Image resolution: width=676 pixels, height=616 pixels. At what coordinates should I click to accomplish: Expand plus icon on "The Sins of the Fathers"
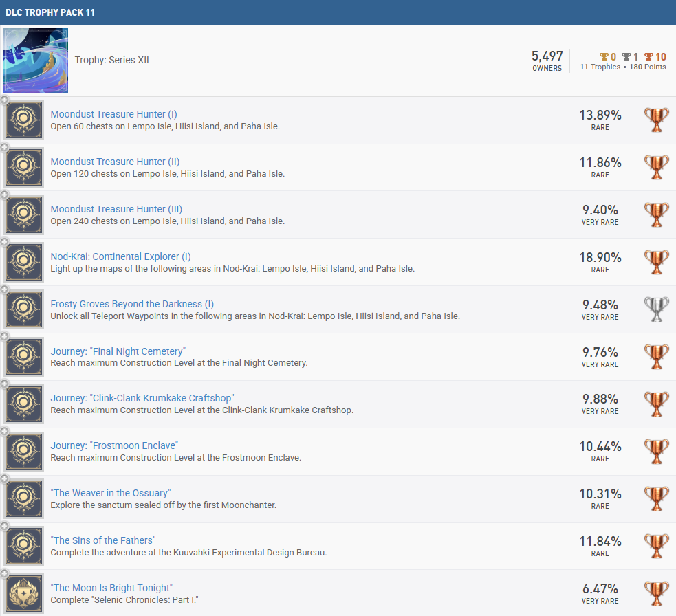[x=4, y=527]
